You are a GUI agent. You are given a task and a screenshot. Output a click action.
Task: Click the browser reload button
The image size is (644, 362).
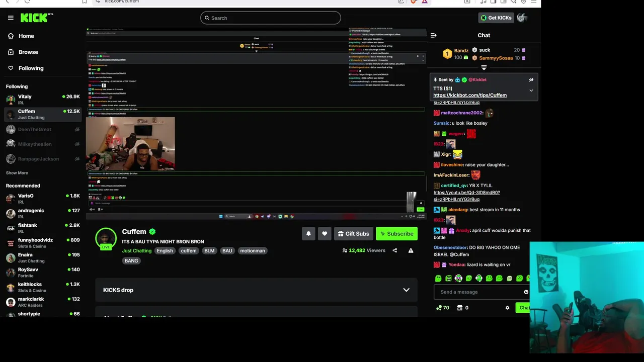click(x=27, y=2)
